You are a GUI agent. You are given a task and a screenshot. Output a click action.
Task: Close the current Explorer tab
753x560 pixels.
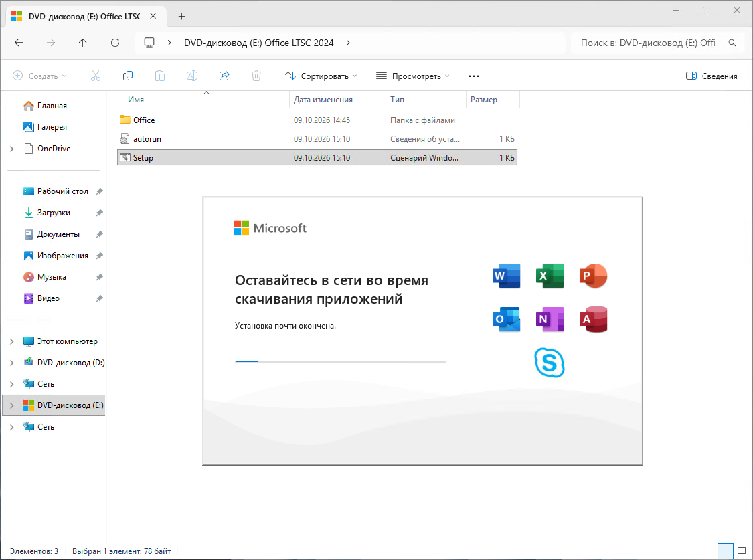(x=153, y=16)
